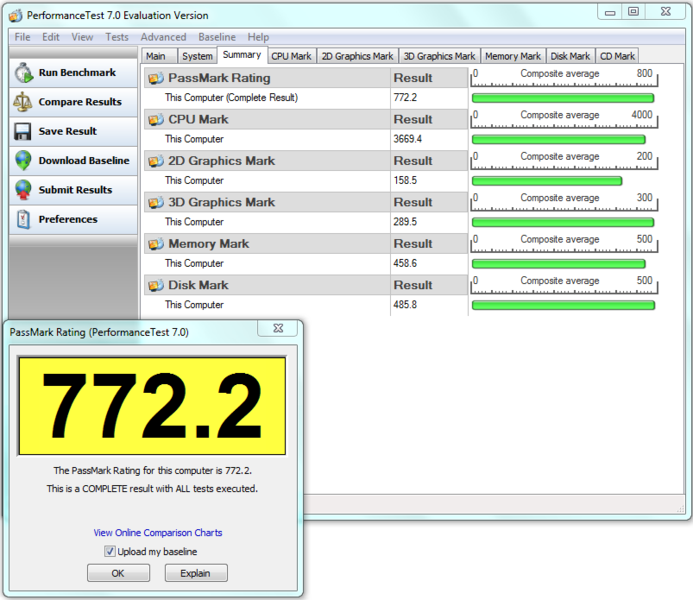Click the PassMark Rating row icon
This screenshot has width=693, height=600.
tap(156, 78)
